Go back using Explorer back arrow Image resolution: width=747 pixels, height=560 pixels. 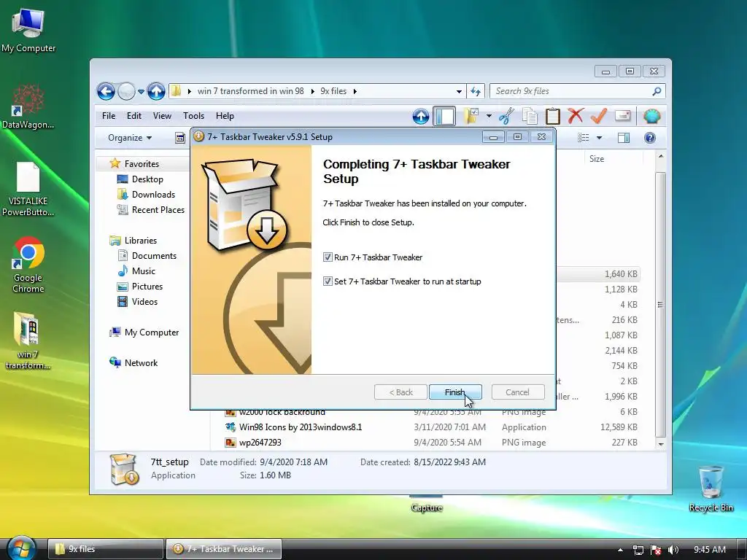point(106,91)
